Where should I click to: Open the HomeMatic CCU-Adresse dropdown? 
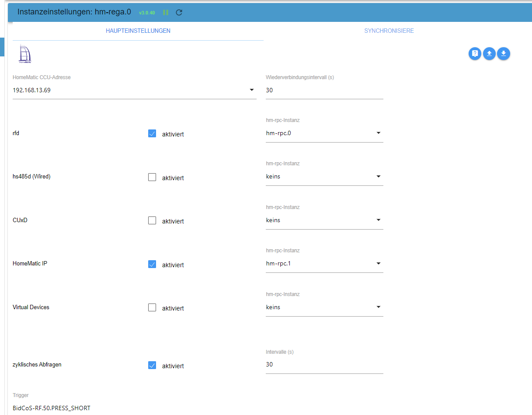tap(135, 90)
